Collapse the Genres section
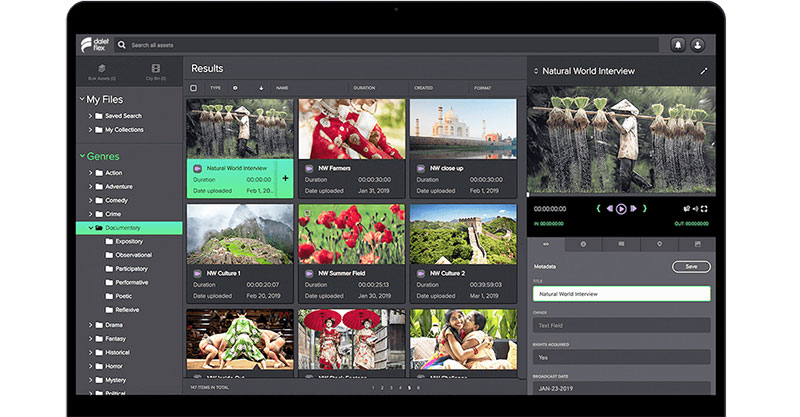 click(82, 156)
